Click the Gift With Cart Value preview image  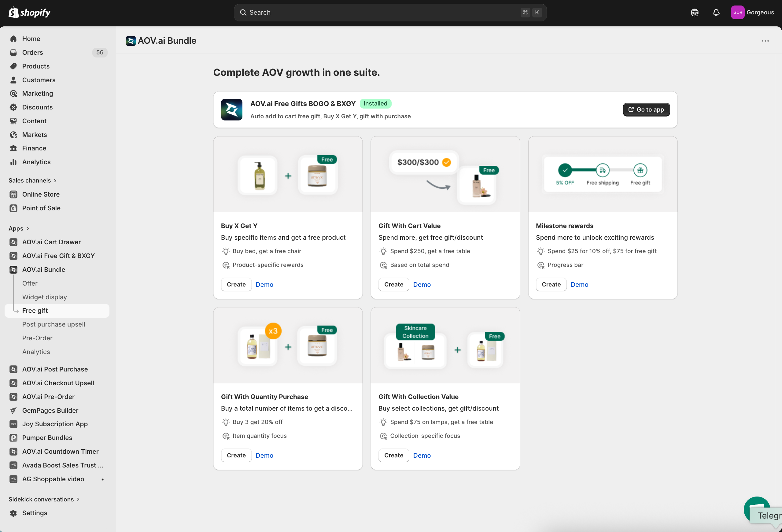click(x=445, y=174)
